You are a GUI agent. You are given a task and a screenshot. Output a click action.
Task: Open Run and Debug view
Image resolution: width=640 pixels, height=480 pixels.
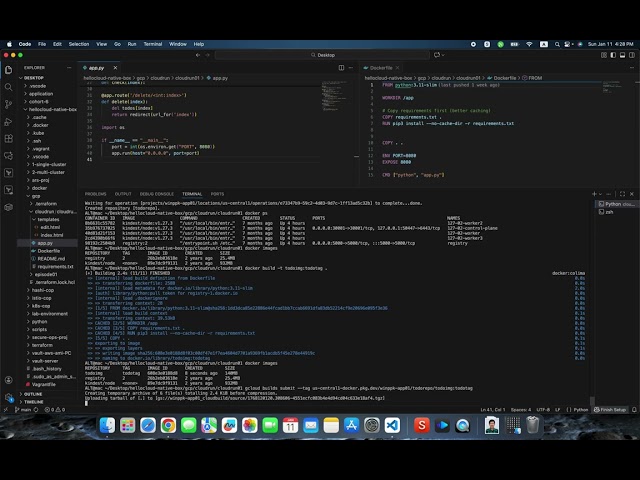click(9, 122)
